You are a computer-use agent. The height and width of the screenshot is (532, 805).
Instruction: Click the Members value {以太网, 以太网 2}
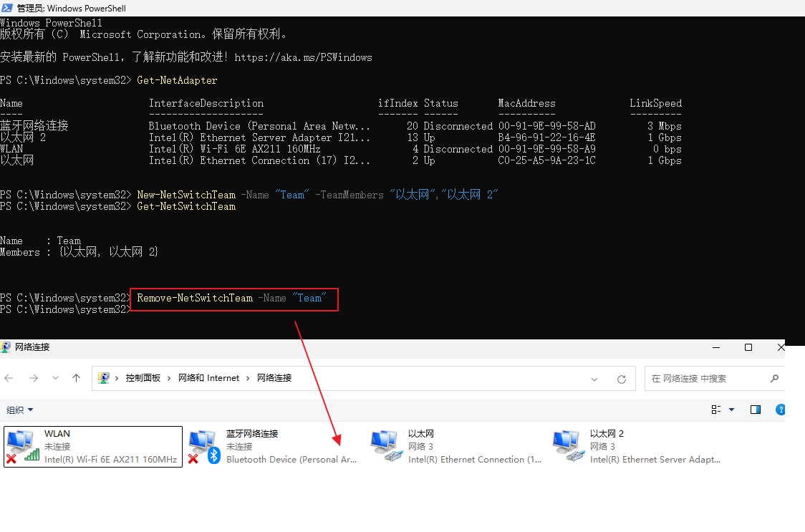[109, 252]
